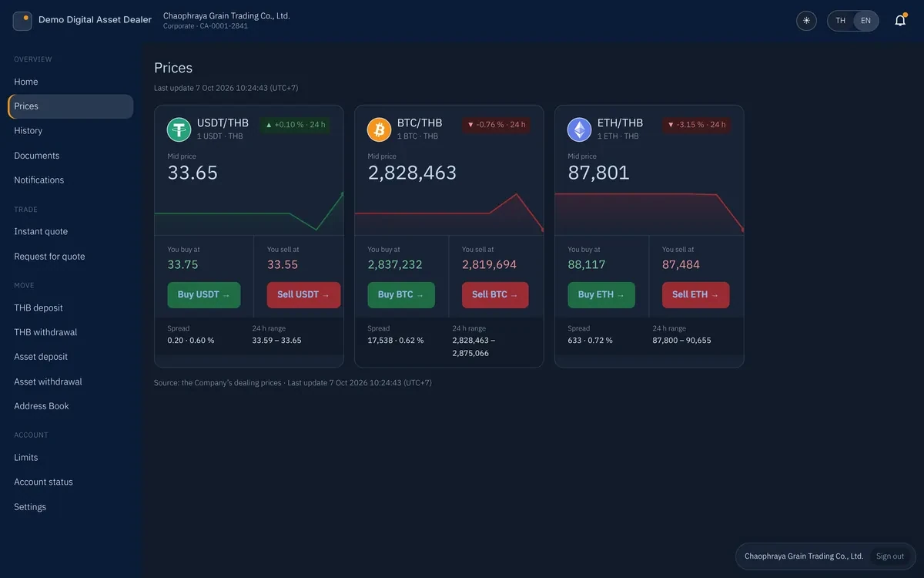The height and width of the screenshot is (578, 924).
Task: Click the ETH sell price 87,484
Action: 681,264
